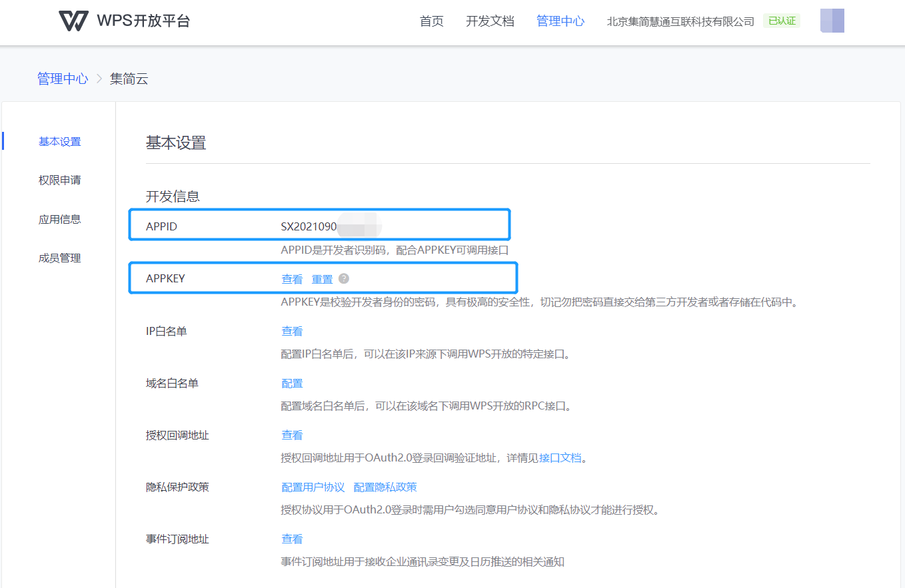Click the WPS logo icon

tap(73, 20)
